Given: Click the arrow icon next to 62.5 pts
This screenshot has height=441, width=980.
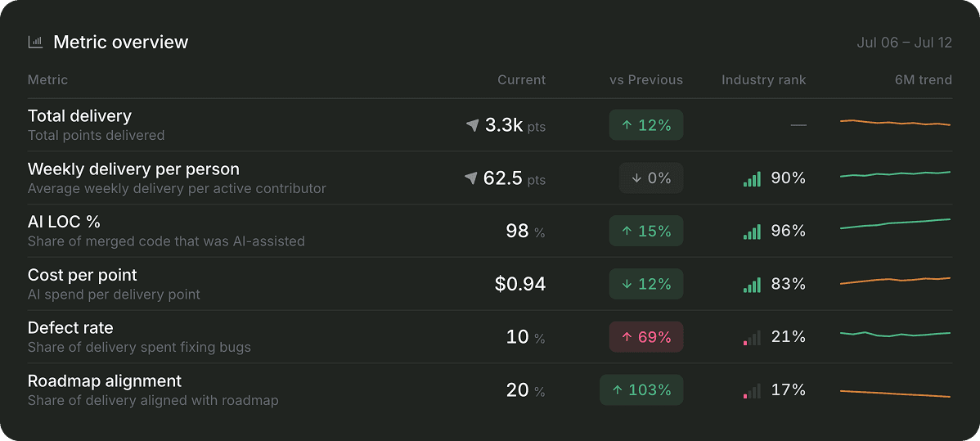Looking at the screenshot, I should (x=471, y=179).
